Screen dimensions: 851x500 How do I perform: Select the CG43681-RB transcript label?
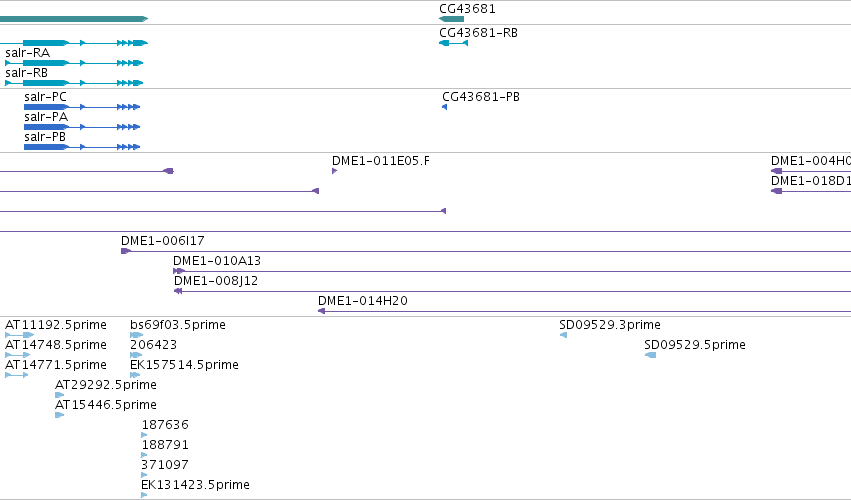coord(478,33)
